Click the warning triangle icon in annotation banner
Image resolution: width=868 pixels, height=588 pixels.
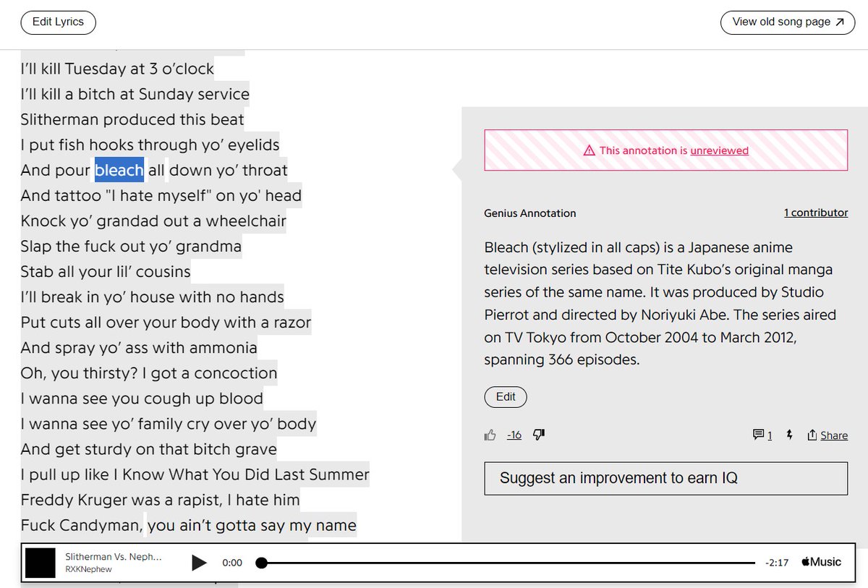coord(589,150)
